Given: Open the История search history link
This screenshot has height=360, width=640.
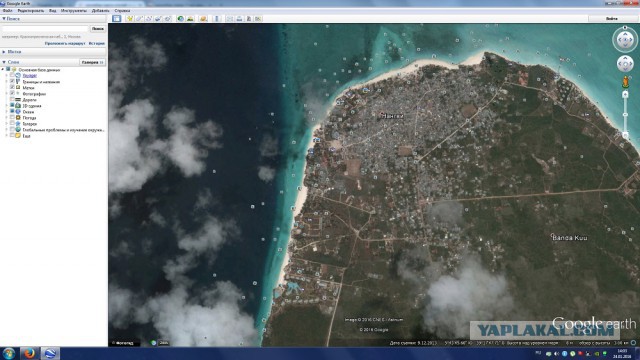Looking at the screenshot, I should 97,43.
